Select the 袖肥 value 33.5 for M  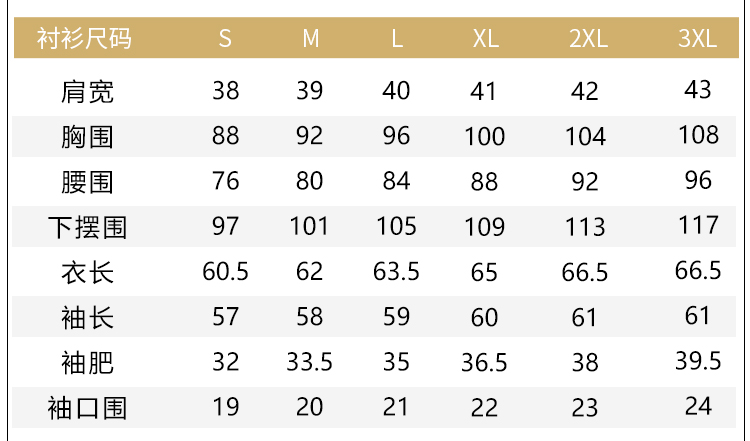pos(310,362)
